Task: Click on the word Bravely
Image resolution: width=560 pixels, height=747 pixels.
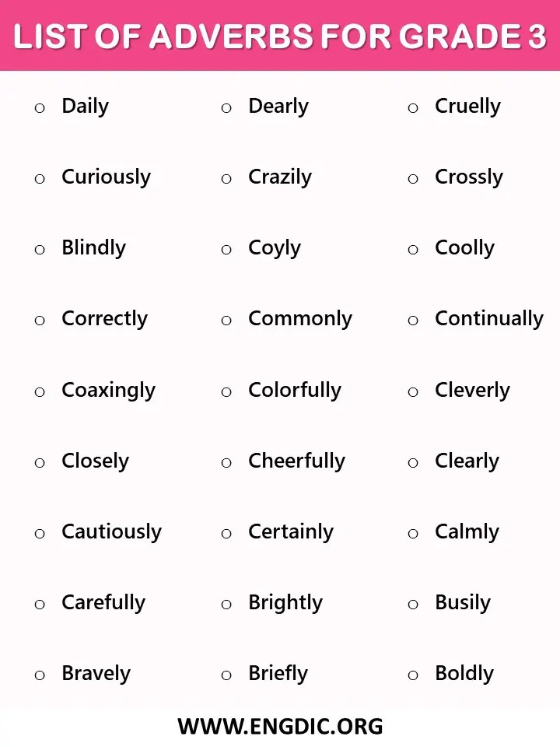Action: [96, 674]
